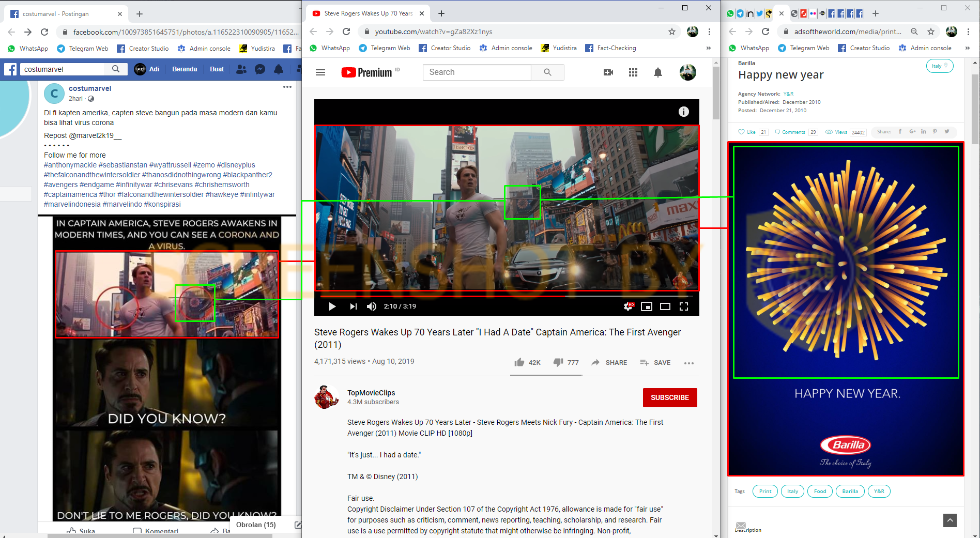Open Facebook notifications bell
This screenshot has height=538, width=980.
(279, 69)
